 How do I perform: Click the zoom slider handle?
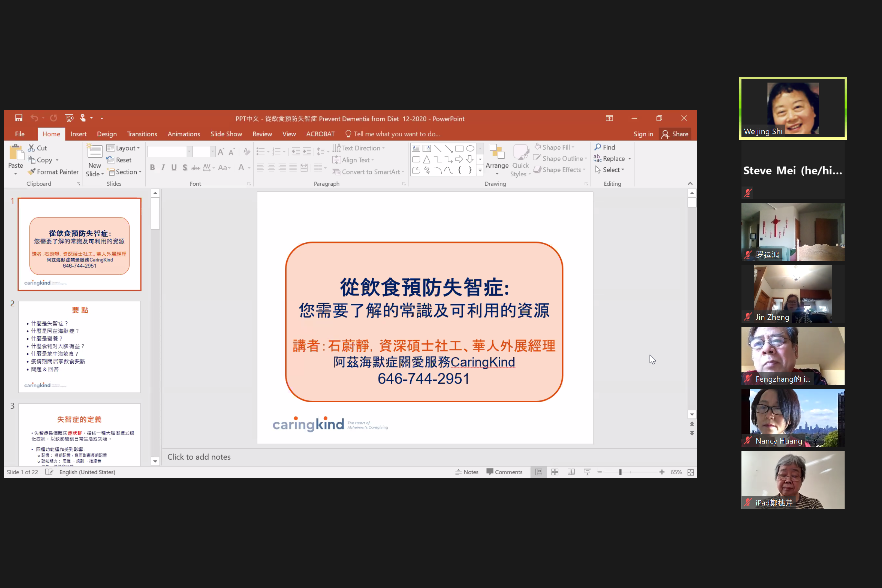pos(621,472)
